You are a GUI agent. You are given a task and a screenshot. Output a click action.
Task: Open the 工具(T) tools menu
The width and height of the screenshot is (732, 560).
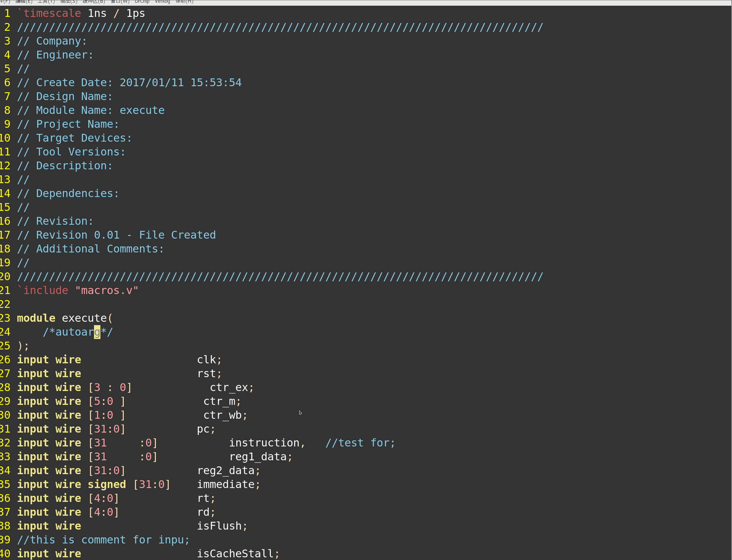pyautogui.click(x=46, y=2)
